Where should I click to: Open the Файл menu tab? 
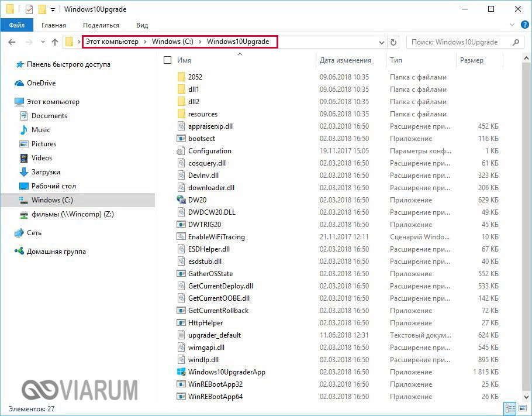(17, 25)
